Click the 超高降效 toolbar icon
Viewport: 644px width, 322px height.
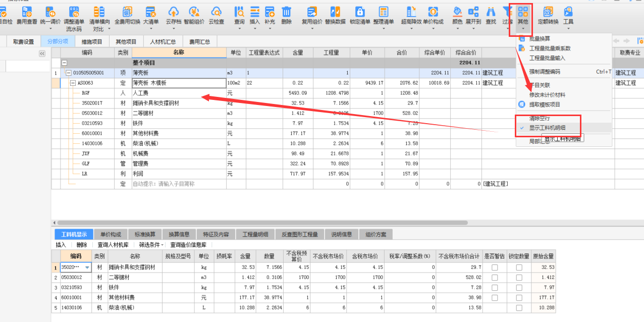click(410, 11)
